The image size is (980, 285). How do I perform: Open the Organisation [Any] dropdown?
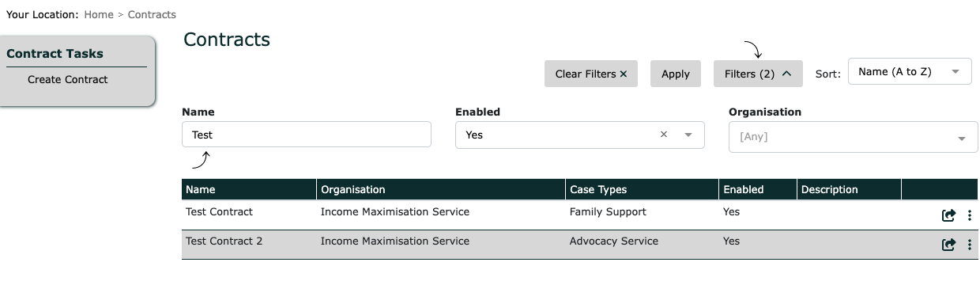[853, 137]
